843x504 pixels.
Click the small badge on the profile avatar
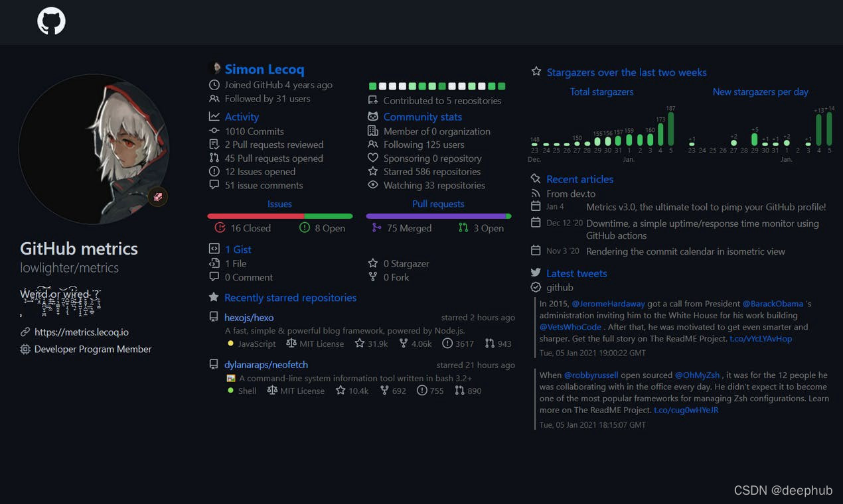point(157,197)
